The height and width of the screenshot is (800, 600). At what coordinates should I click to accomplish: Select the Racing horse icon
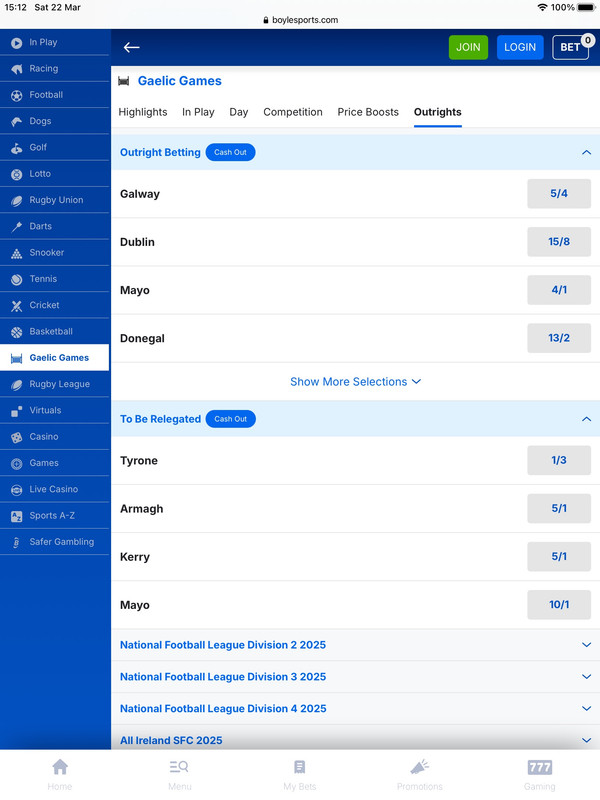click(17, 69)
